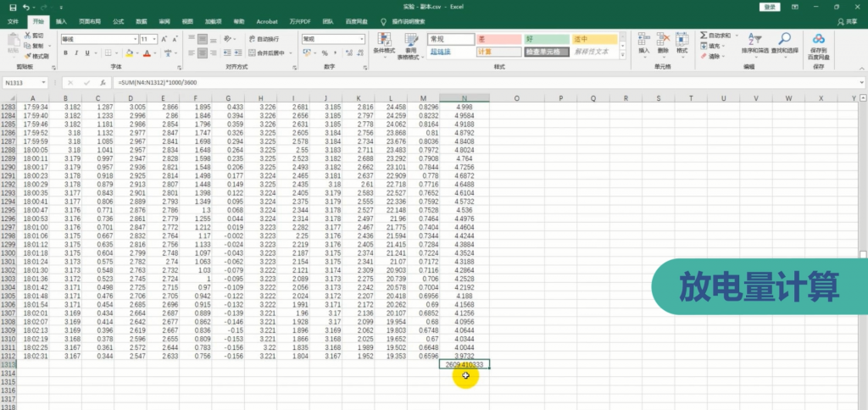Viewport: 868px width, 410px height.
Task: Open font color dropdown arrow
Action: (x=155, y=53)
